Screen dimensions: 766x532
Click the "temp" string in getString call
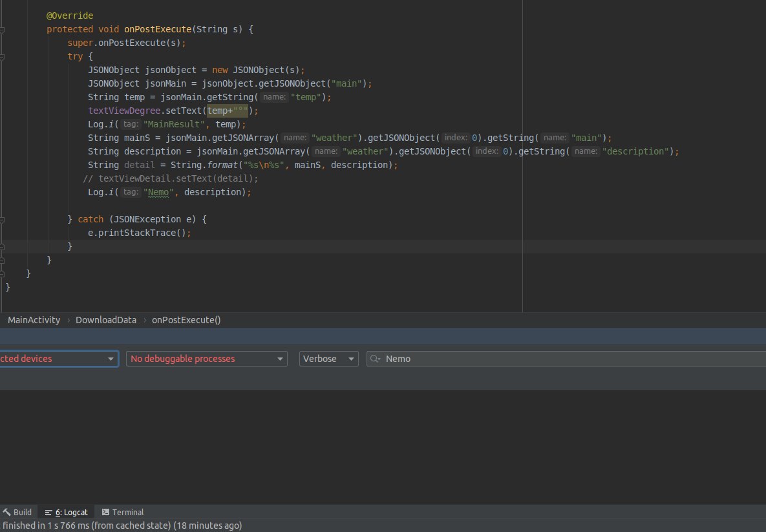click(306, 97)
